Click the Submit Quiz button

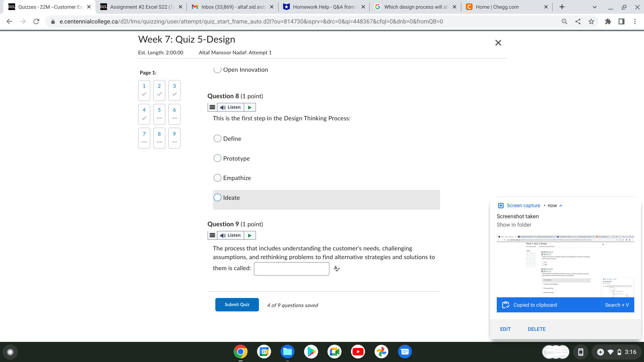(x=237, y=304)
